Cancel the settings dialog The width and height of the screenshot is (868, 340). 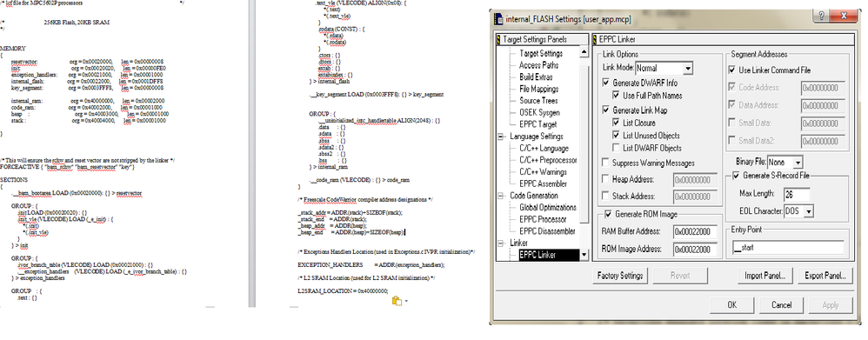pyautogui.click(x=781, y=304)
